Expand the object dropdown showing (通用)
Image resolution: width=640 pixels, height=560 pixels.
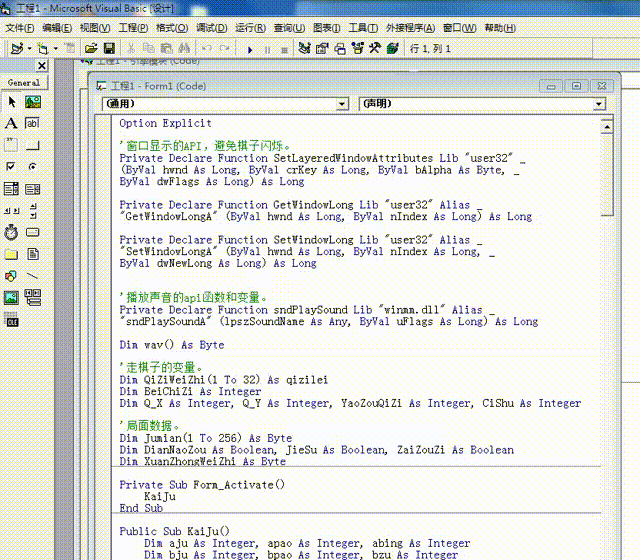tap(341, 103)
